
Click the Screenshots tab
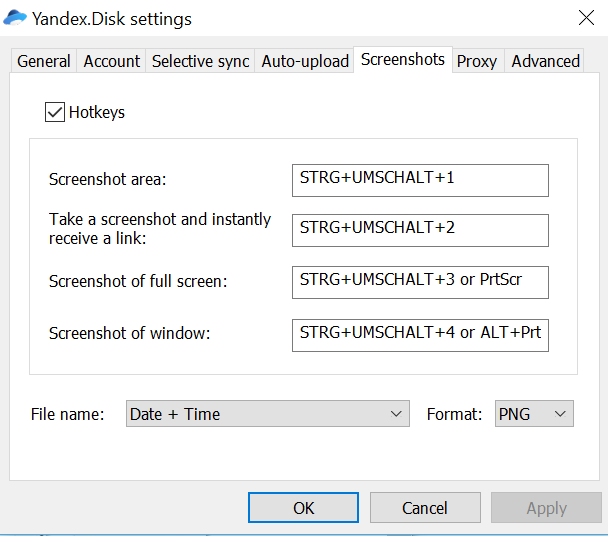pos(403,59)
